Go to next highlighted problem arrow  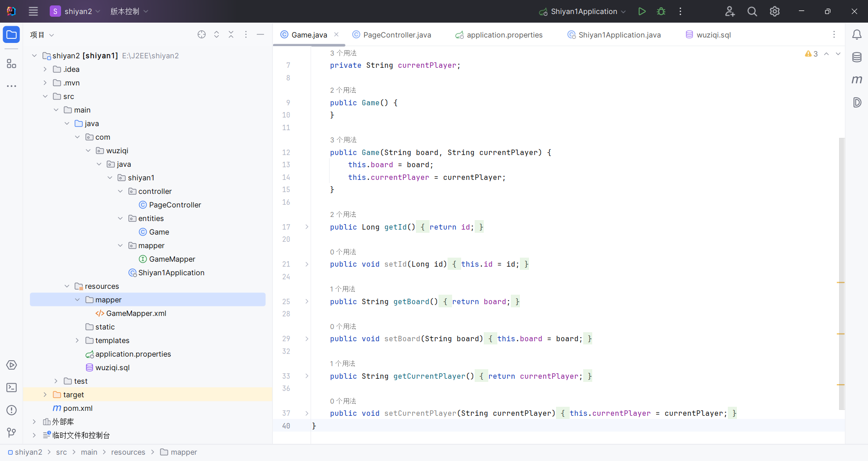tap(838, 54)
